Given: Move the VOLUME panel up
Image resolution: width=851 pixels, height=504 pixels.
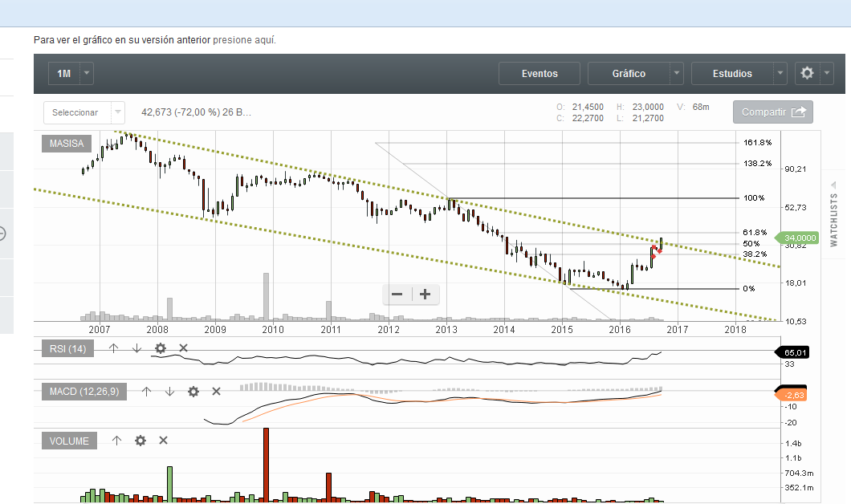Looking at the screenshot, I should [x=116, y=440].
